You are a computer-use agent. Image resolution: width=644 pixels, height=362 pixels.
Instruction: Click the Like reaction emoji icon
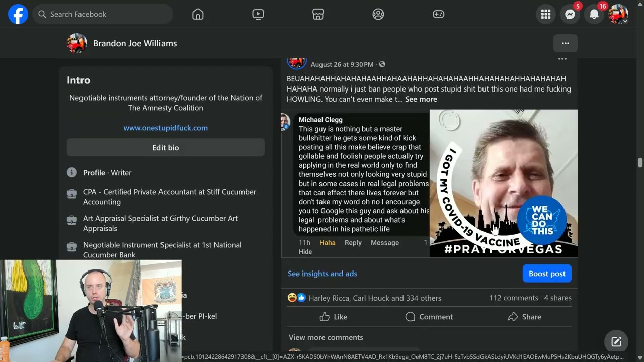point(301,298)
